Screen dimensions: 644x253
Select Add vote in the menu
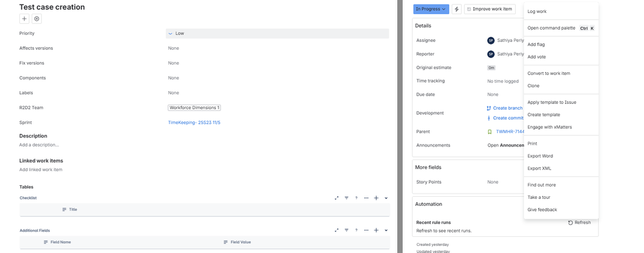coord(561,57)
